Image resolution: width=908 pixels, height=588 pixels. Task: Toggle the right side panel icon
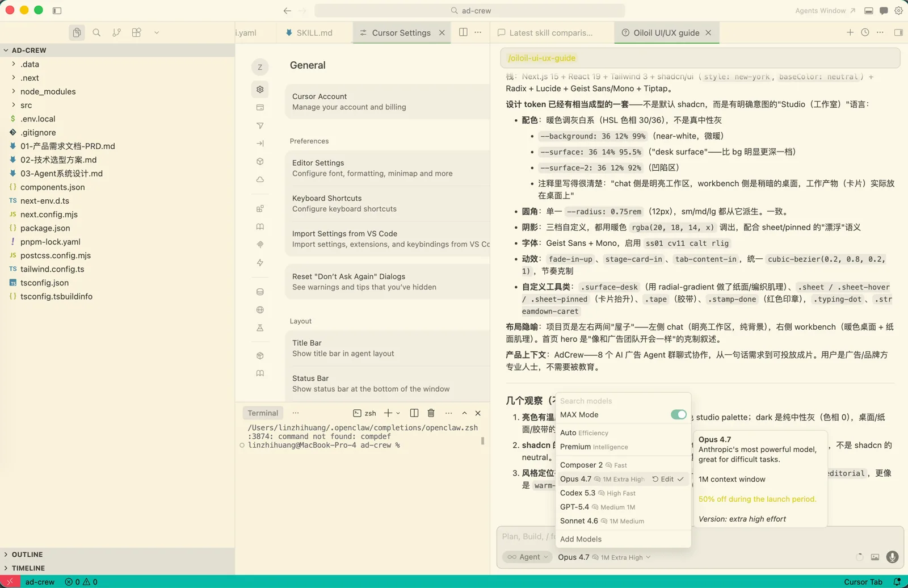898,32
